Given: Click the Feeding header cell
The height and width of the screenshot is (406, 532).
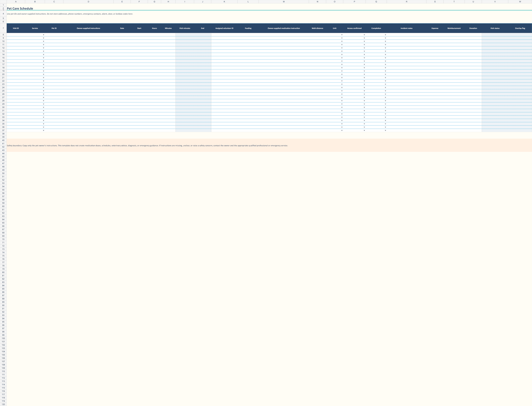Looking at the screenshot, I should pyautogui.click(x=248, y=28).
